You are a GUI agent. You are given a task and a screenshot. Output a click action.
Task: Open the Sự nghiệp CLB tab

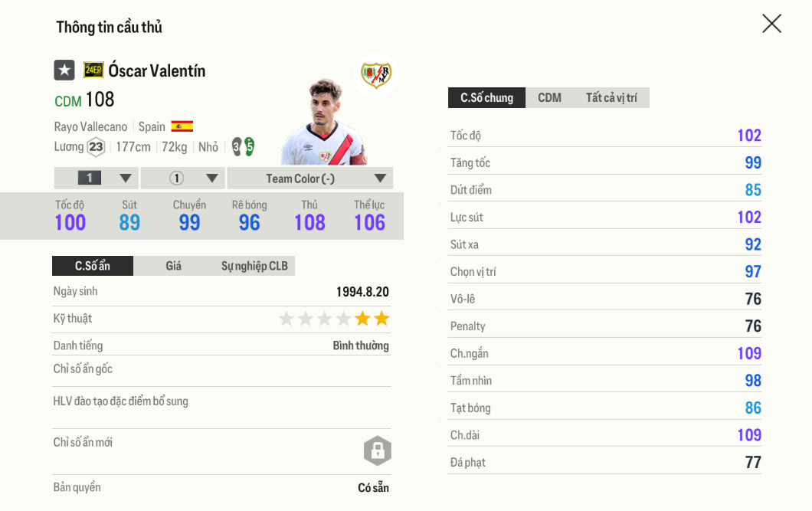[x=254, y=266]
